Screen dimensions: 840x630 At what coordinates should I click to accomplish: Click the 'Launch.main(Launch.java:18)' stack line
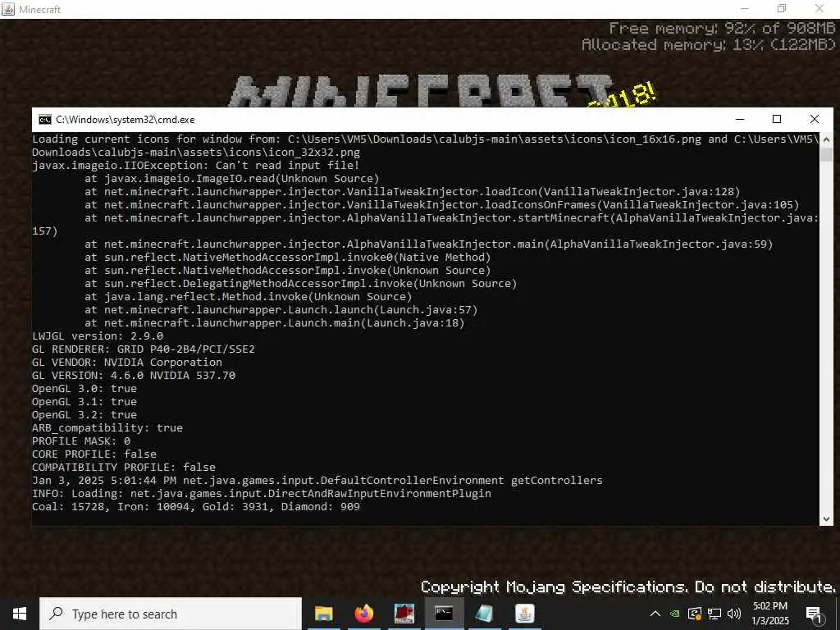(x=275, y=323)
